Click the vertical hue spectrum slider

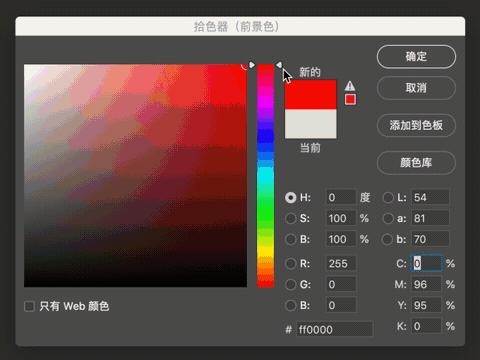coord(266,176)
